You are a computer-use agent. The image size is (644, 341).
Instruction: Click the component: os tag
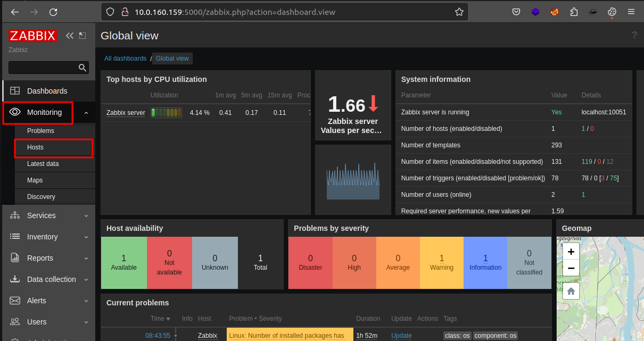496,336
